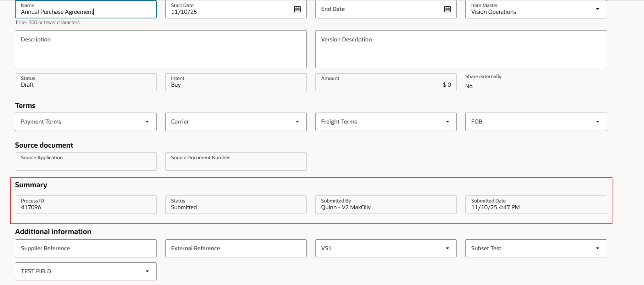Open the TEST FIELD dropdown
Image resolution: width=644 pixels, height=285 pixels.
point(147,272)
